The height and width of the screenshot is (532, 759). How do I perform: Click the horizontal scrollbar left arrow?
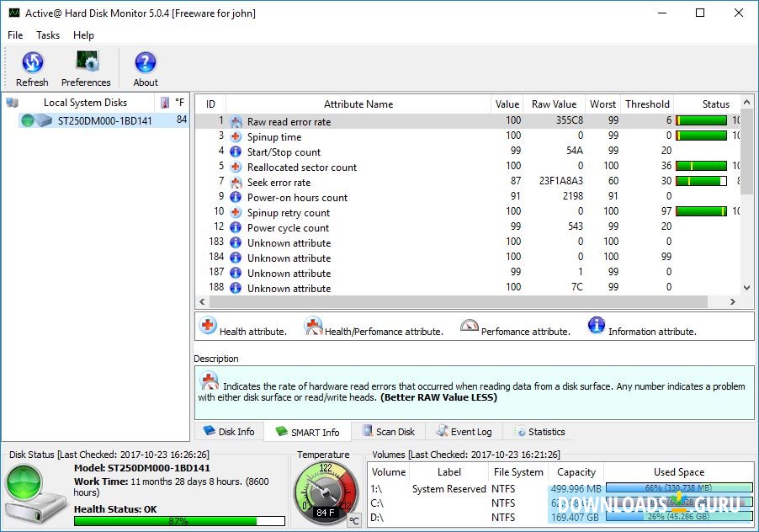click(x=202, y=301)
